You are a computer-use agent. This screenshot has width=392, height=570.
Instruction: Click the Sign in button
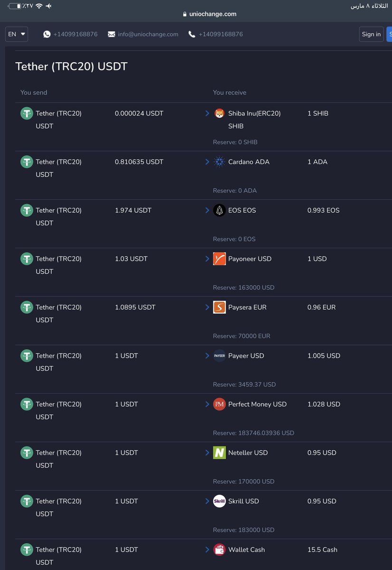click(x=371, y=34)
